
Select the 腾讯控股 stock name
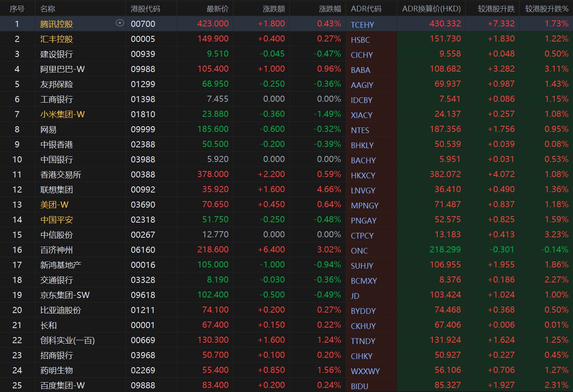tap(57, 24)
